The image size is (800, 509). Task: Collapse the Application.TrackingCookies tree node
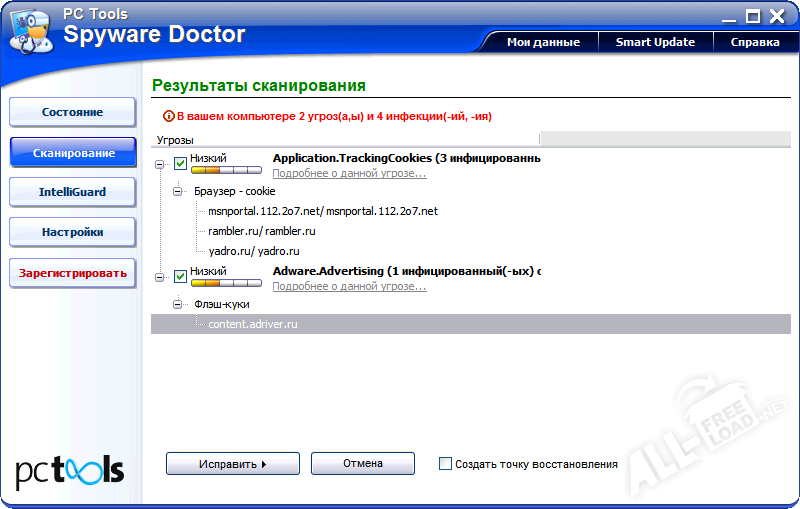click(x=160, y=164)
